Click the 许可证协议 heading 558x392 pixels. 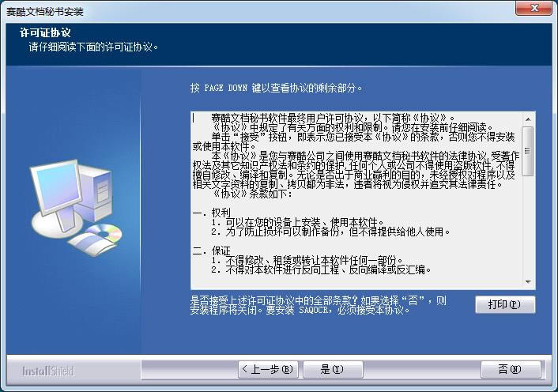pyautogui.click(x=45, y=33)
